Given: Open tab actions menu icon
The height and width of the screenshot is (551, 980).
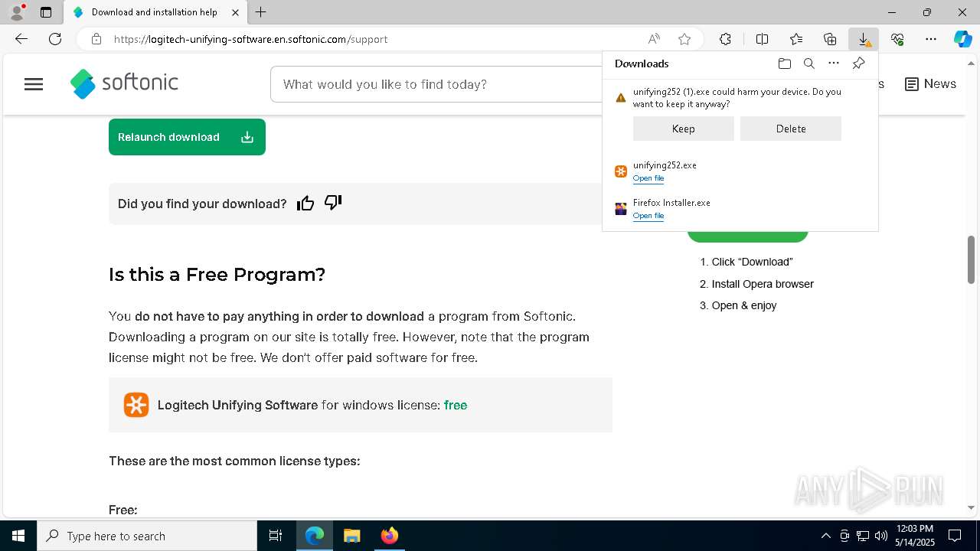Looking at the screenshot, I should click(x=46, y=12).
